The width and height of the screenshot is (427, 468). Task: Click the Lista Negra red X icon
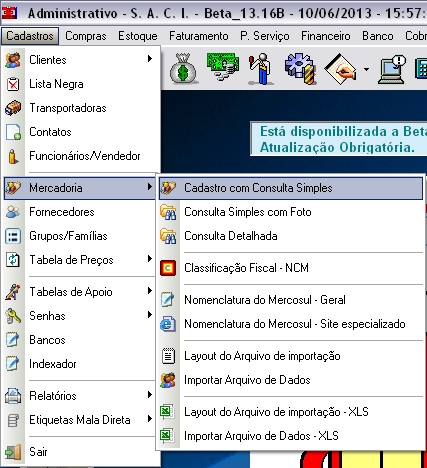(13, 84)
